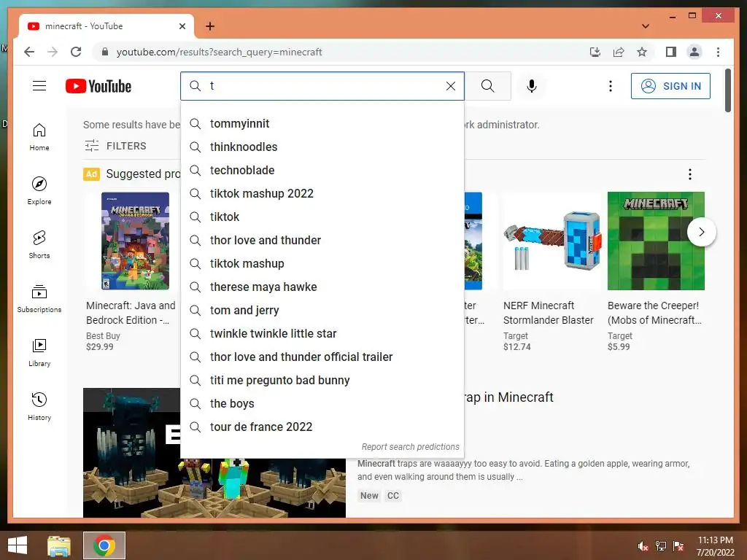Open the Minecraft Java box art image

pos(135,241)
